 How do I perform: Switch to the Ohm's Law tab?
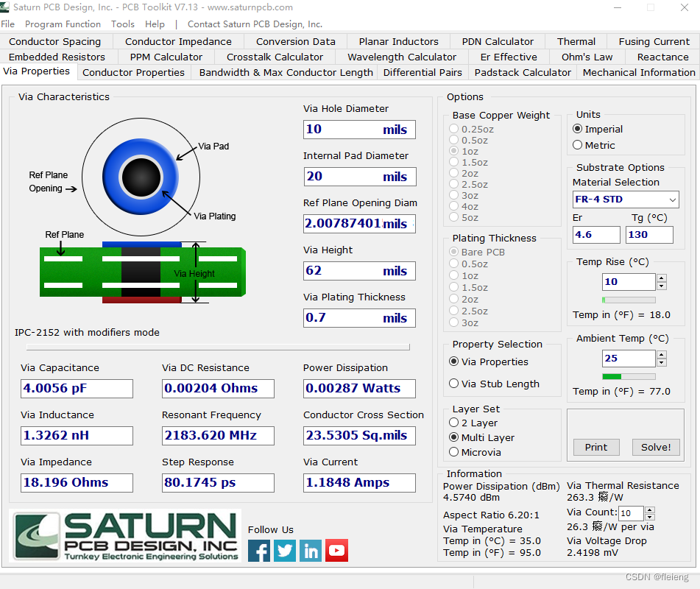[587, 57]
